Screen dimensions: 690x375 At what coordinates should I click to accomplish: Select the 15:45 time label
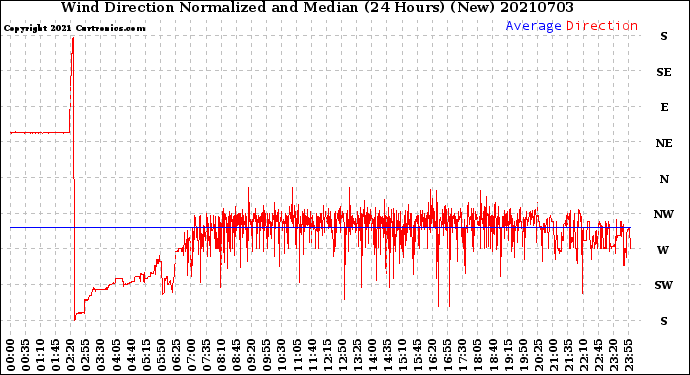point(417,356)
